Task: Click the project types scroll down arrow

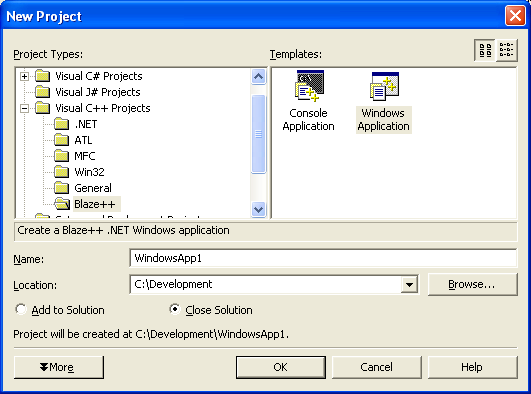Action: (x=258, y=209)
